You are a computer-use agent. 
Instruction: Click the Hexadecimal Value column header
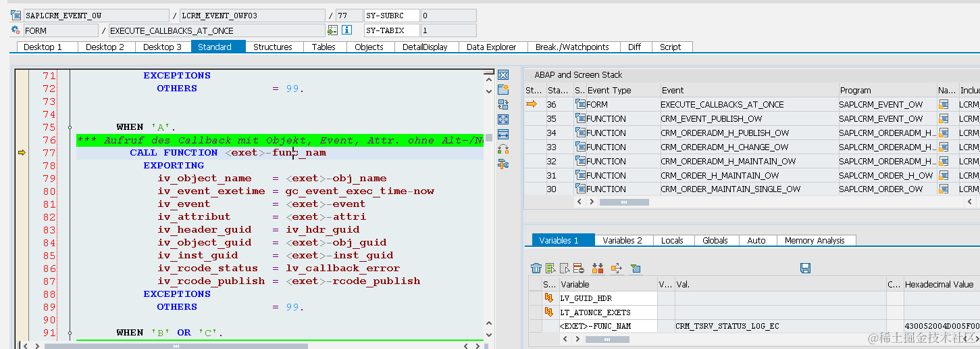tap(942, 284)
